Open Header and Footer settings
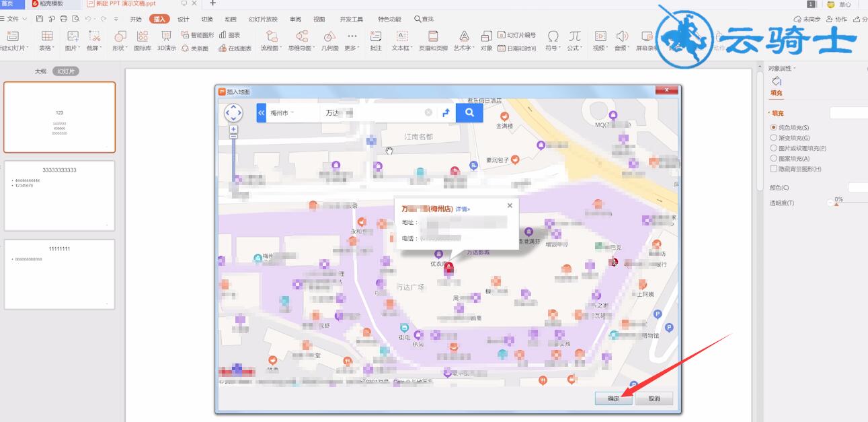Image resolution: width=868 pixels, height=422 pixels. pos(433,40)
